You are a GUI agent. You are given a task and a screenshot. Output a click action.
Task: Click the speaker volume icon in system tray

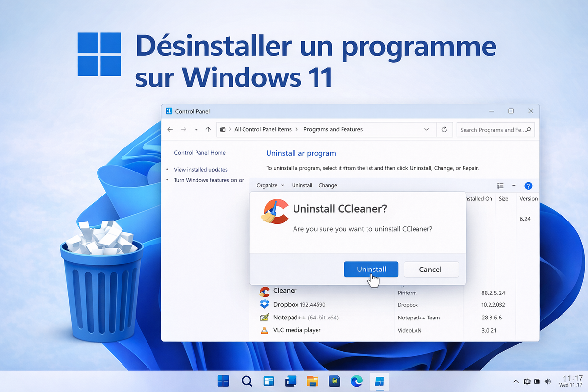[547, 381]
